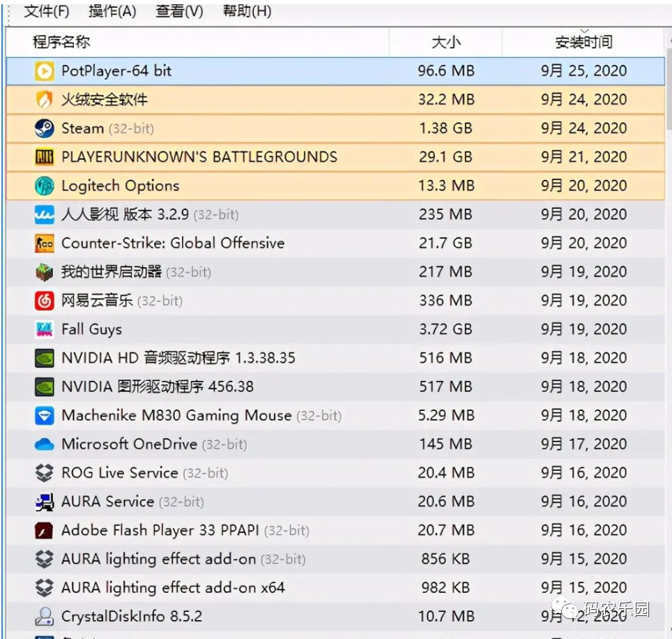Click AURA lighting effect add-on x64 icon

coord(45,588)
